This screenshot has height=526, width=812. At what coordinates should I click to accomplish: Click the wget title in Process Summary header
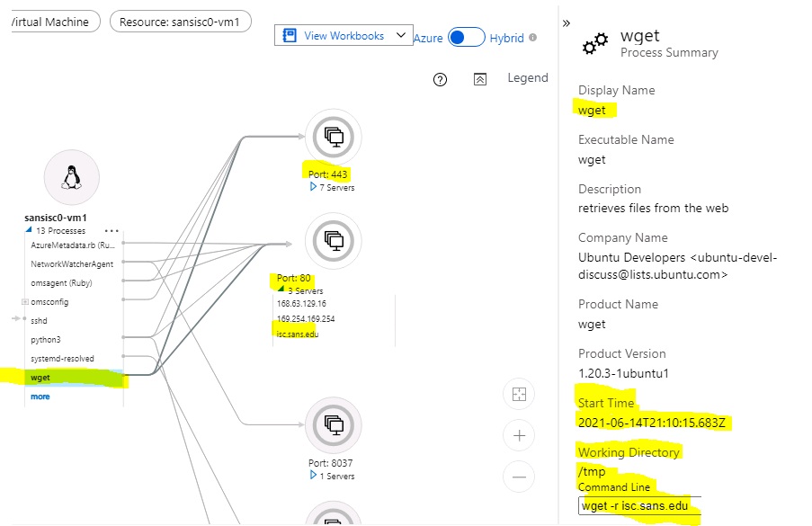pos(640,36)
